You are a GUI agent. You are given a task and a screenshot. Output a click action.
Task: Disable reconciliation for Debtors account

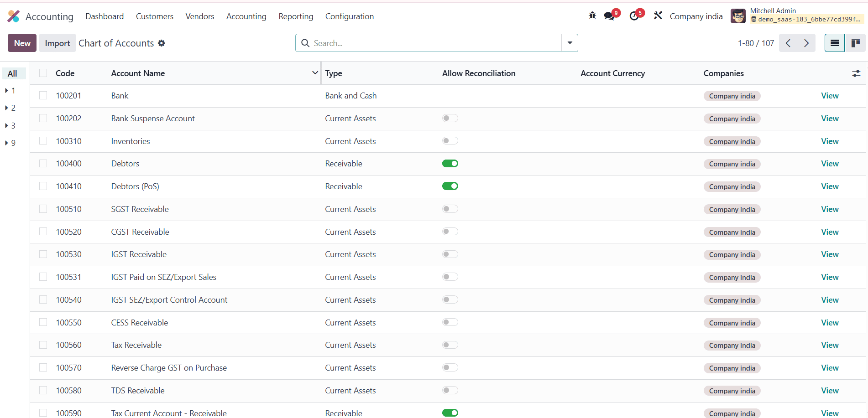tap(450, 164)
